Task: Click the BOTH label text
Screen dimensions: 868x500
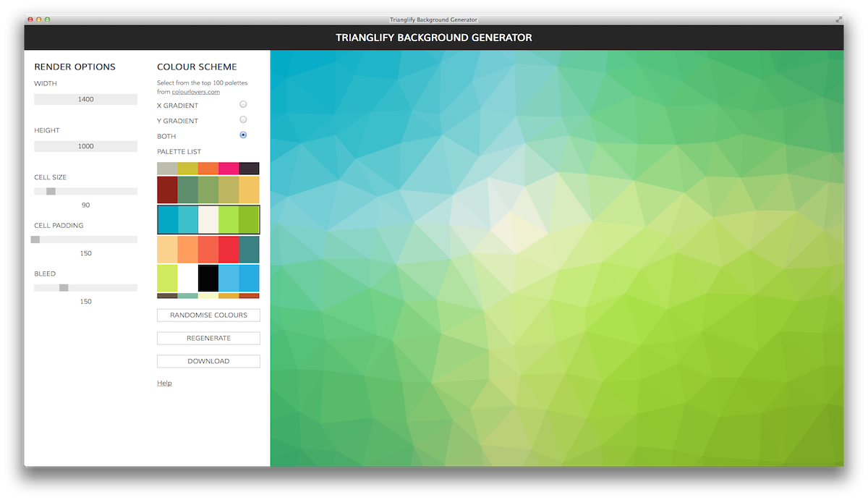Action: point(166,136)
